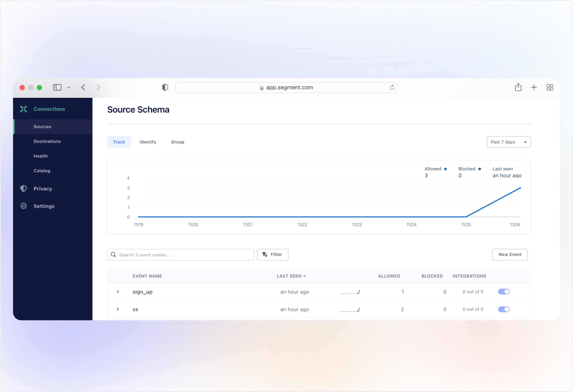Show tab overview grid icon
Screen dimensions: 573x392
(550, 87)
